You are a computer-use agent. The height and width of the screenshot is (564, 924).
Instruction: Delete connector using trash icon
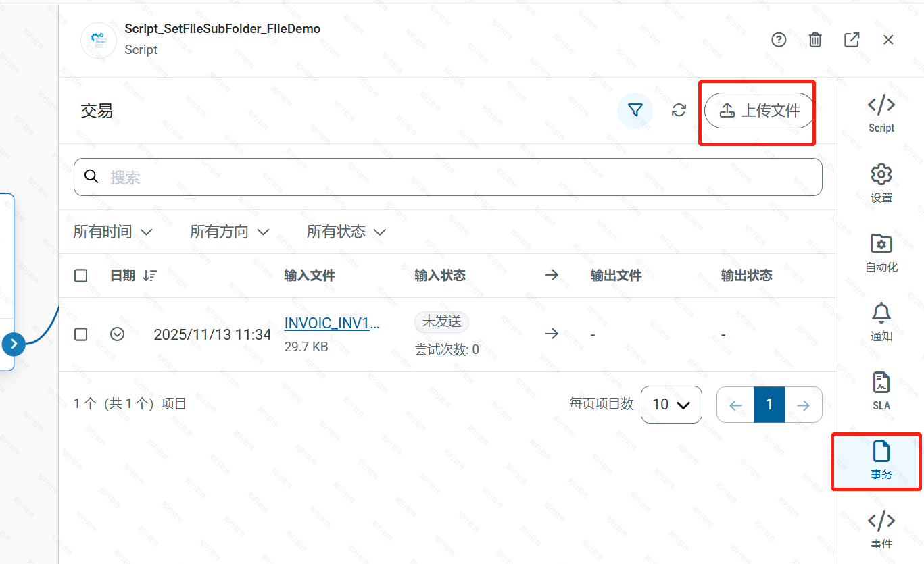coord(815,40)
